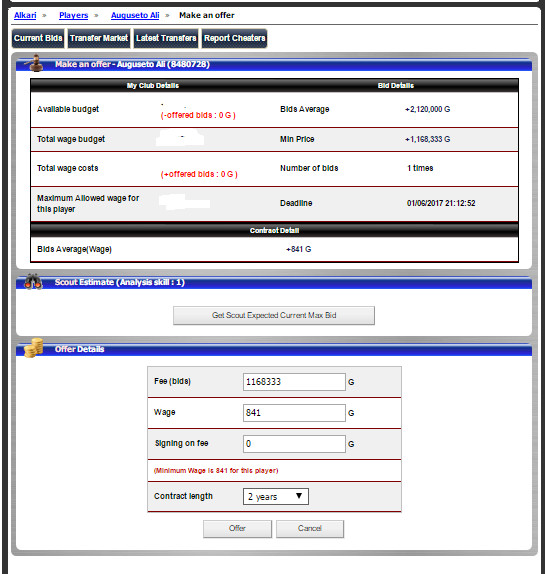Go to Report Cheaters tab
The width and height of the screenshot is (545, 574).
click(235, 38)
